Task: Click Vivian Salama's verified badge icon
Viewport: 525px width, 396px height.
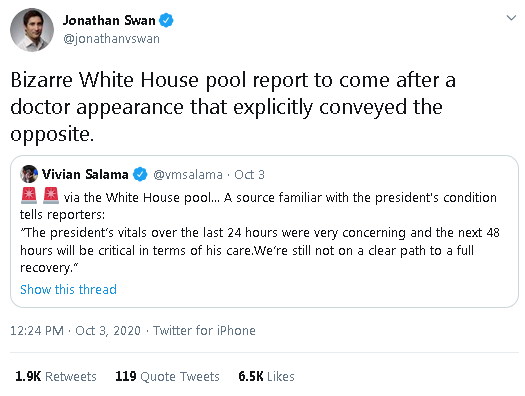Action: click(x=140, y=174)
